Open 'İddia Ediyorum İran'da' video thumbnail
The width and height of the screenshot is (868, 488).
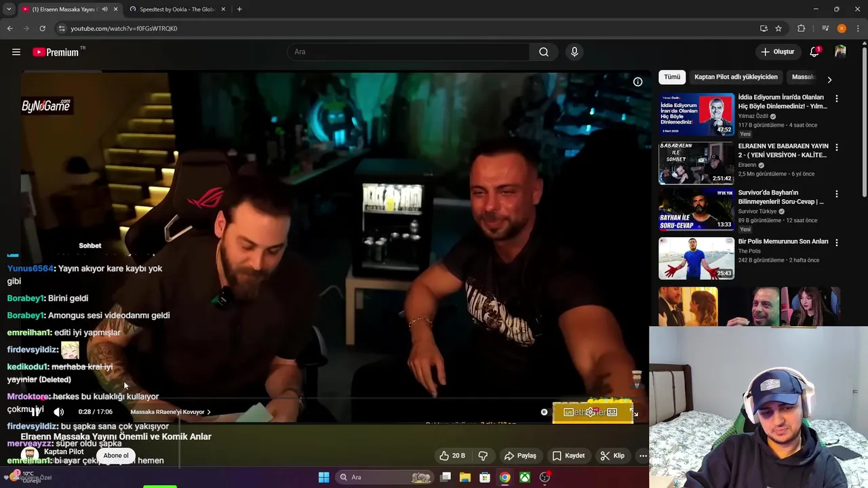click(696, 115)
